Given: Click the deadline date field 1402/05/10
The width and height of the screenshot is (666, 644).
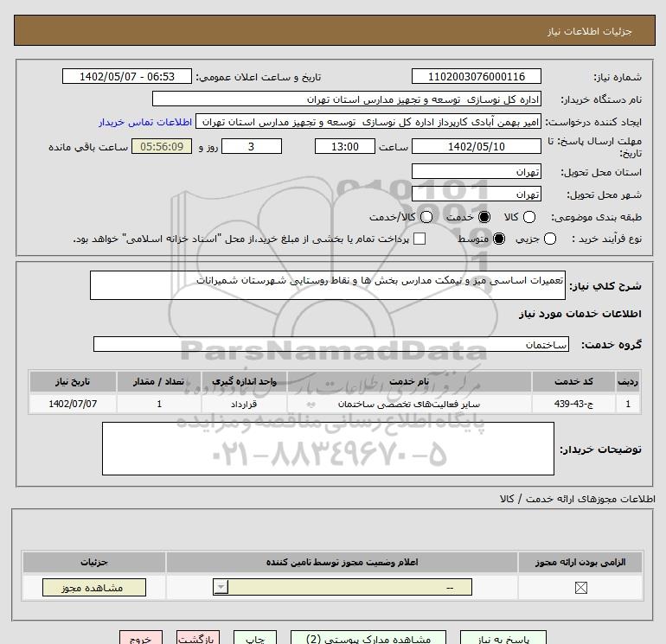Looking at the screenshot, I should (x=476, y=146).
